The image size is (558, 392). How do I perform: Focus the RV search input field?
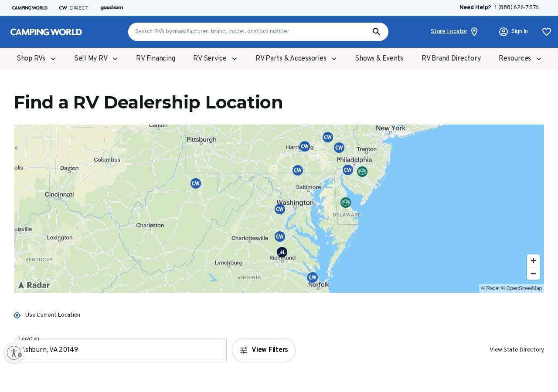tap(251, 32)
